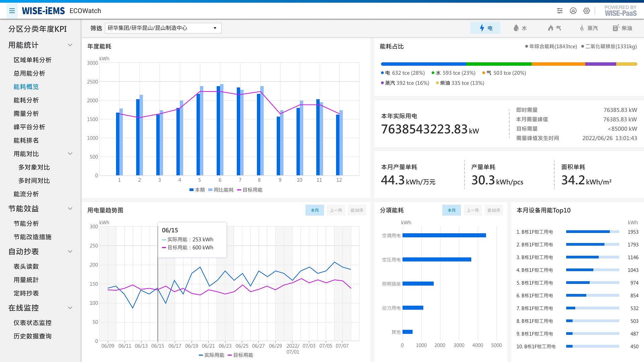644x362 pixels.
Task: Collapse the 在线监控 section chevron
Action: tap(70, 308)
